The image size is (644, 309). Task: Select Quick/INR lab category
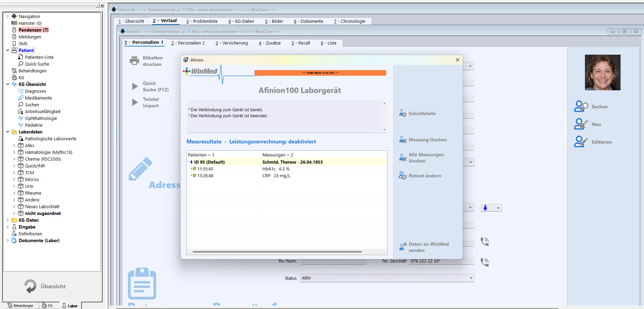[x=35, y=166]
